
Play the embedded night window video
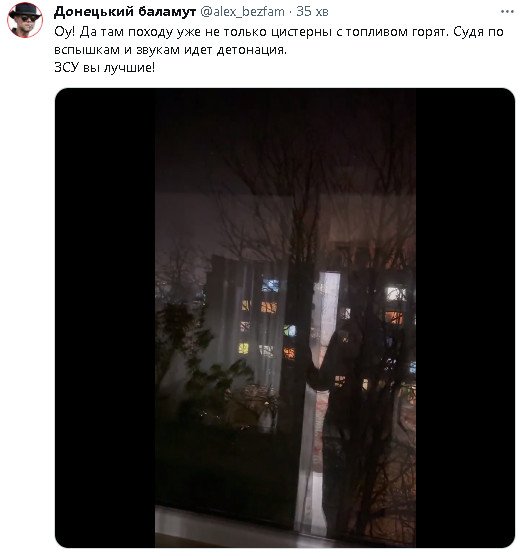285,318
